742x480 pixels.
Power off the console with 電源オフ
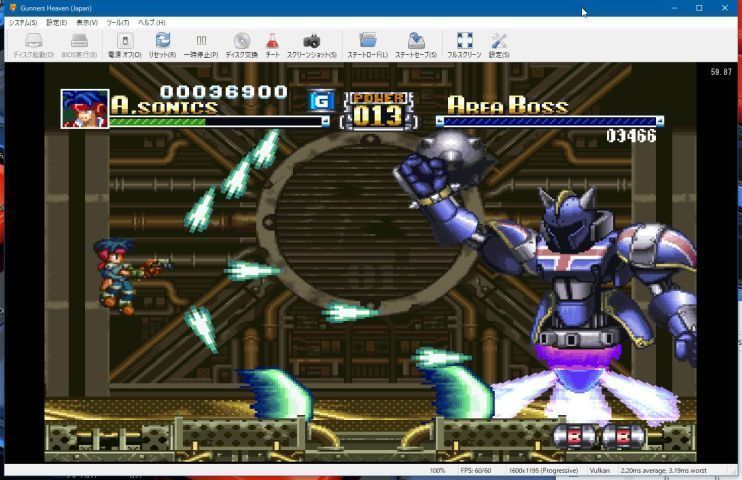(x=125, y=46)
